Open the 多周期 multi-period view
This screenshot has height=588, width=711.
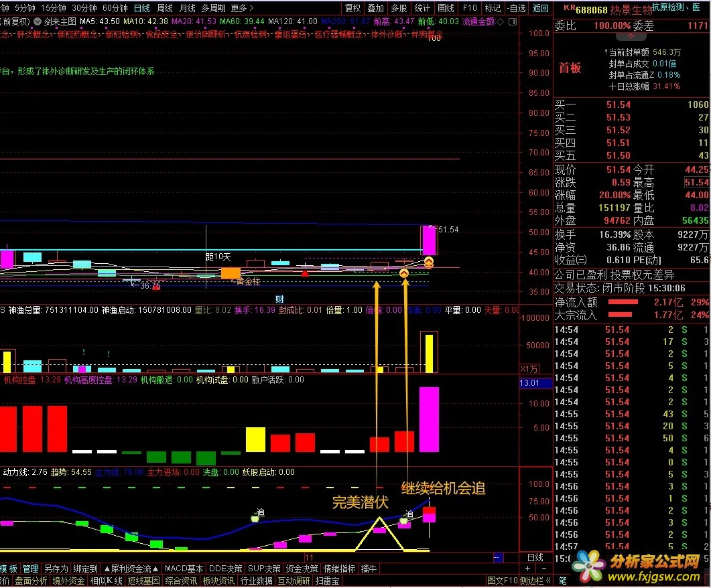point(213,8)
